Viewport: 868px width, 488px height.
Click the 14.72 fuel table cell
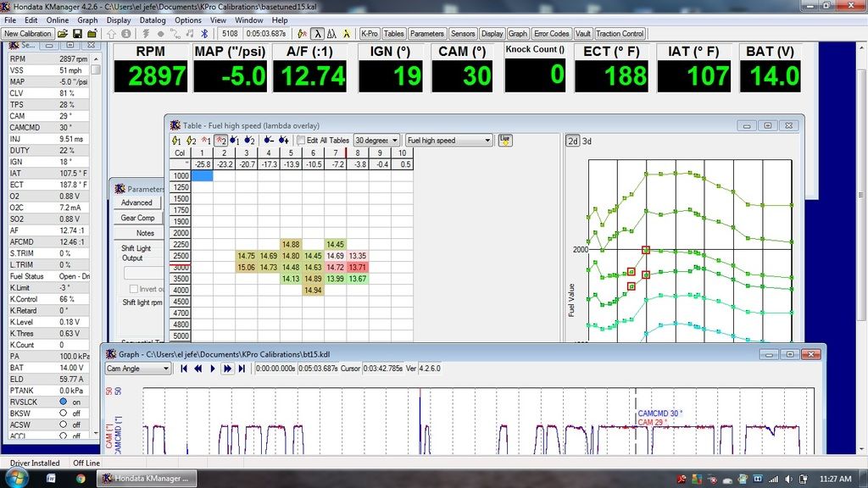pyautogui.click(x=335, y=267)
